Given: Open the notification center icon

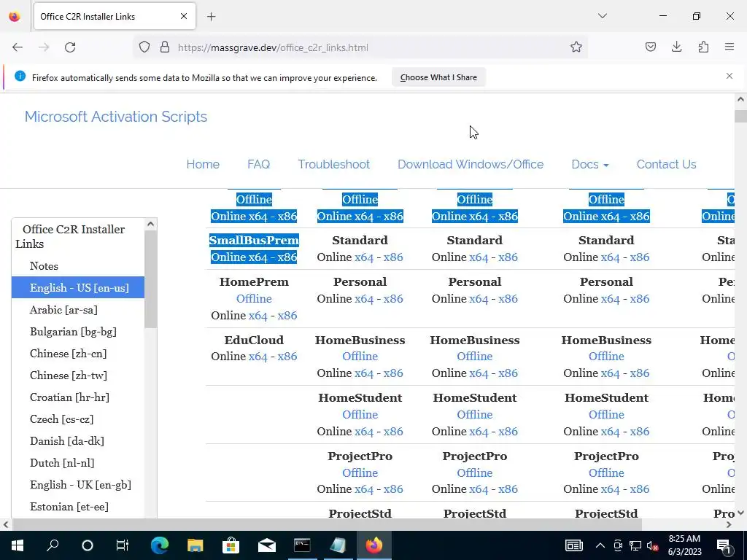Looking at the screenshot, I should point(724,545).
